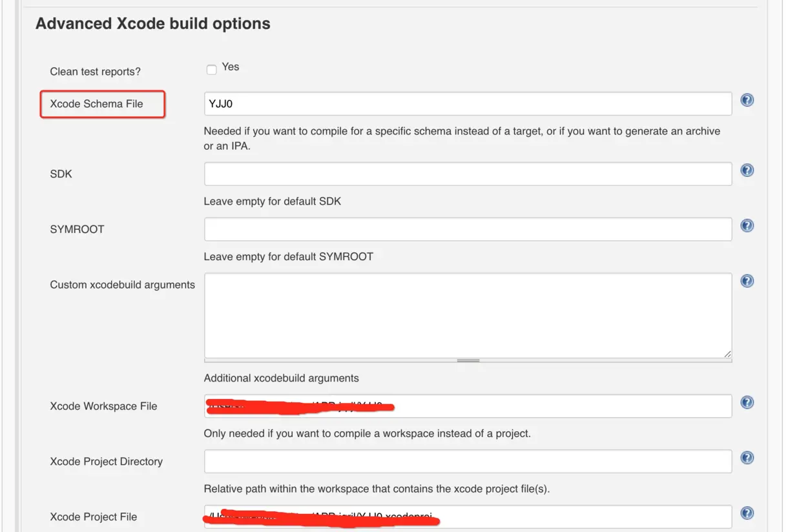The height and width of the screenshot is (532, 801).
Task: Click the textarea bottom resize grip bar
Action: point(468,360)
